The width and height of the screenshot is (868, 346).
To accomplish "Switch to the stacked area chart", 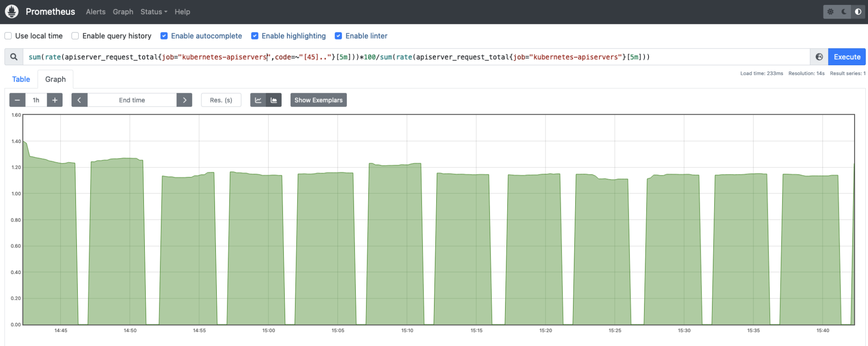I will tap(274, 100).
